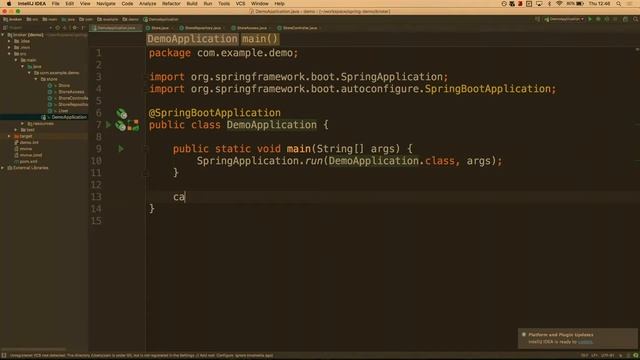Click the Spring bean gutter icon on line 7
The height and width of the screenshot is (360, 640).
pyautogui.click(x=120, y=125)
